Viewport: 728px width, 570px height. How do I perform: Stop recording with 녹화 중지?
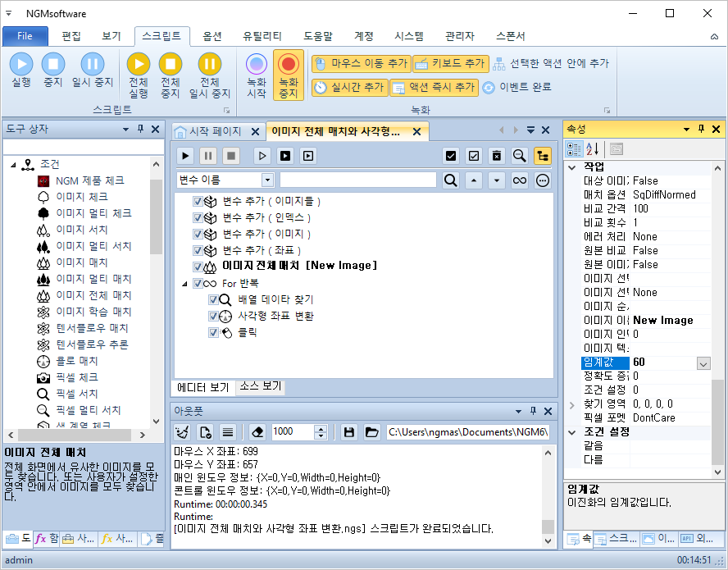[x=289, y=75]
